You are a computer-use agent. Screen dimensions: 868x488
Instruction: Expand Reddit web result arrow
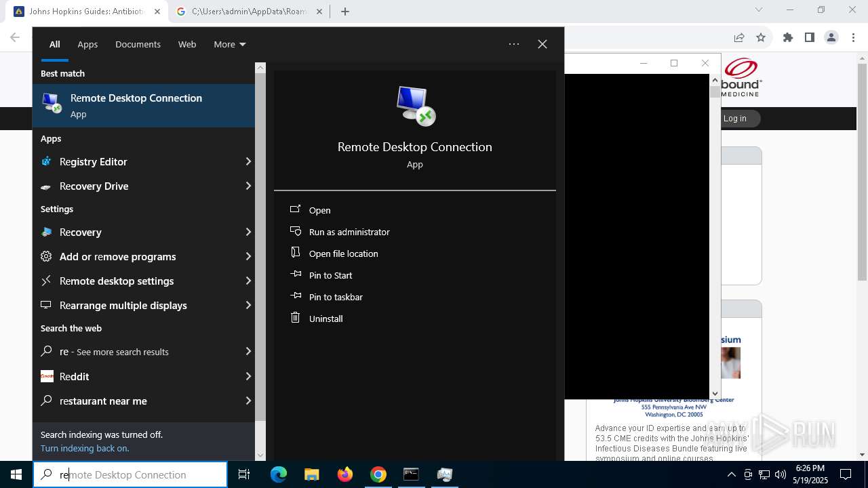pos(248,376)
